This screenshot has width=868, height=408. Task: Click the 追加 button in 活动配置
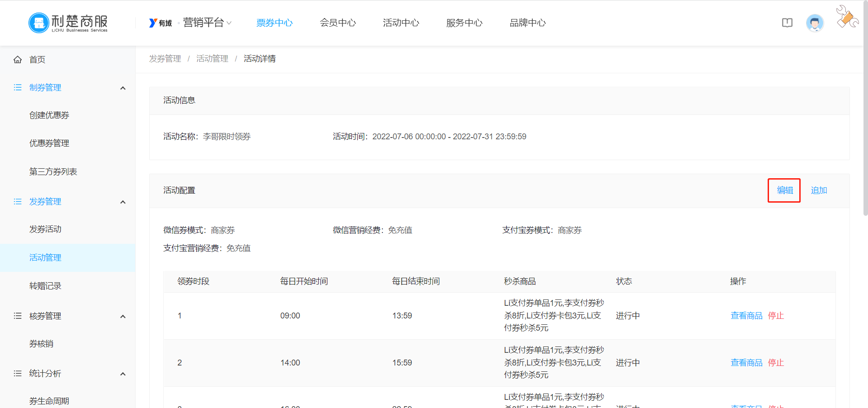coord(819,190)
